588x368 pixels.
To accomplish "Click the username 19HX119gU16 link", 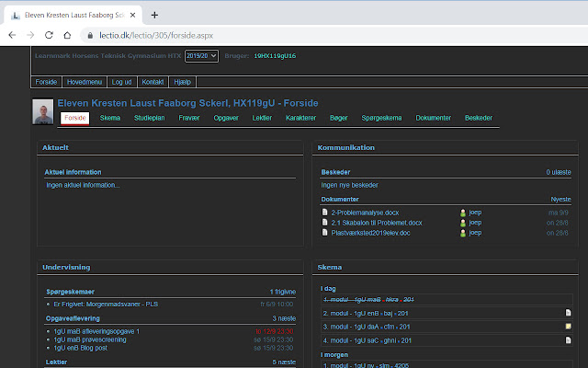I will 275,56.
